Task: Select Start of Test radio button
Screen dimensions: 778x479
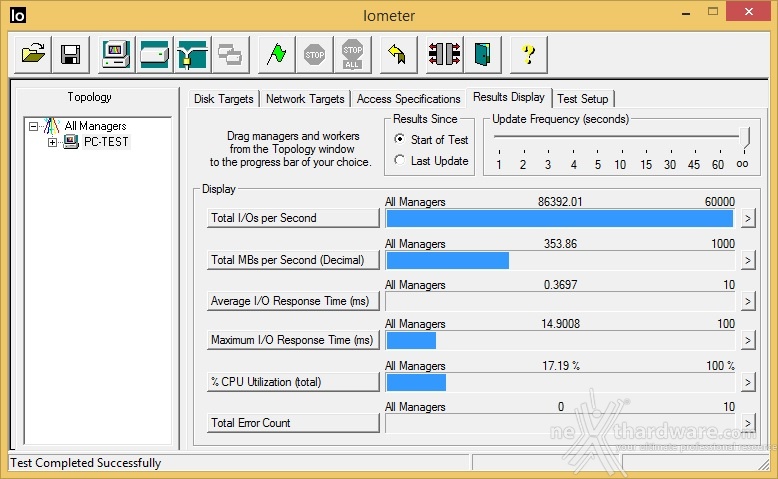Action: click(399, 139)
